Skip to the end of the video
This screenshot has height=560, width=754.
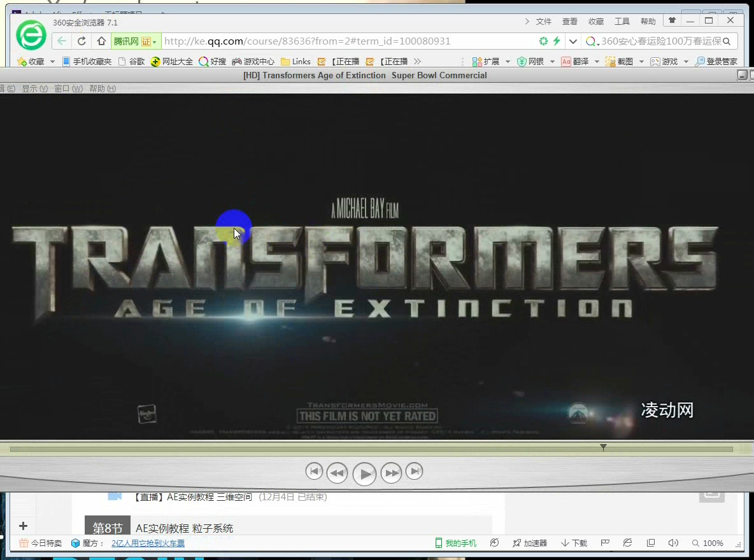415,472
